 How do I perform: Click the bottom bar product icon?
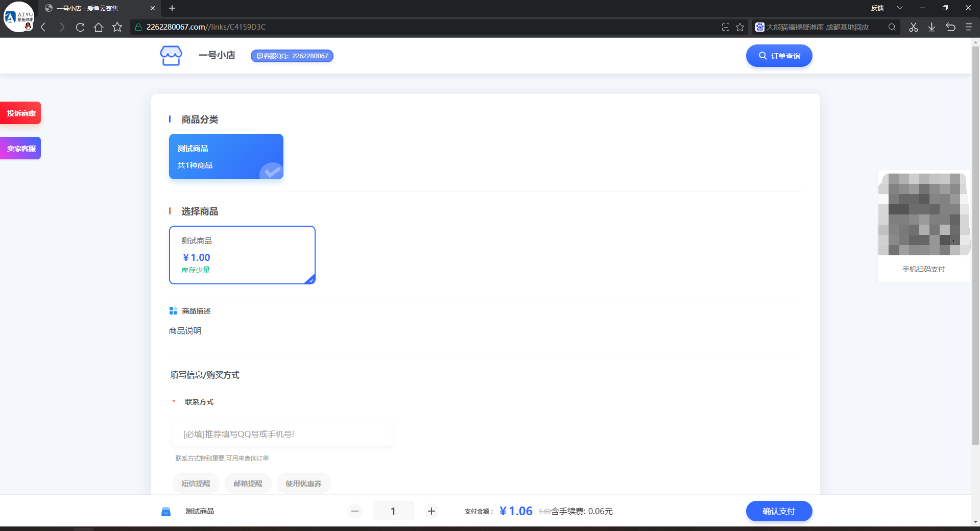[166, 512]
